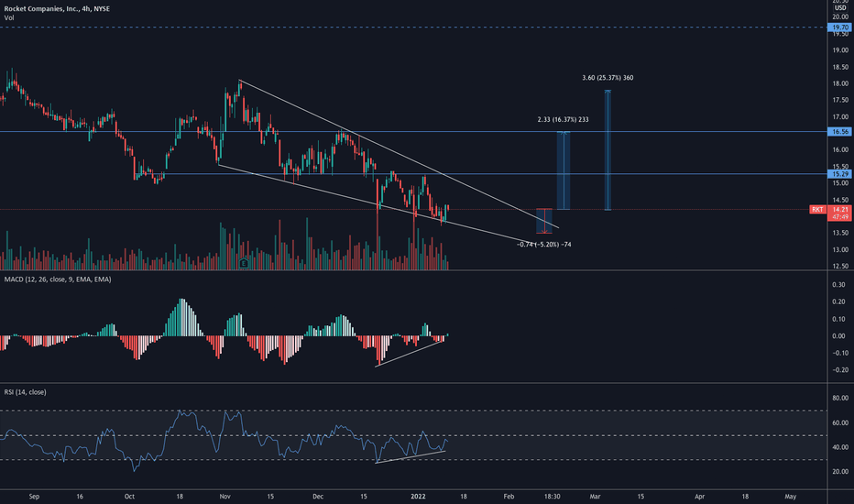Click the '2022' label on the time axis
Viewport: 854px width, 504px height.
pos(418,497)
